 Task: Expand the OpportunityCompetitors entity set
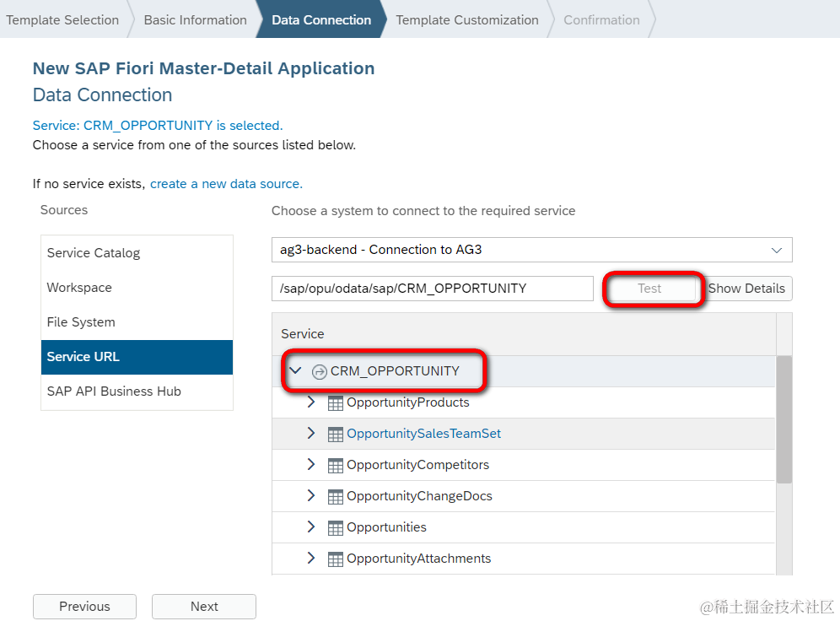311,464
